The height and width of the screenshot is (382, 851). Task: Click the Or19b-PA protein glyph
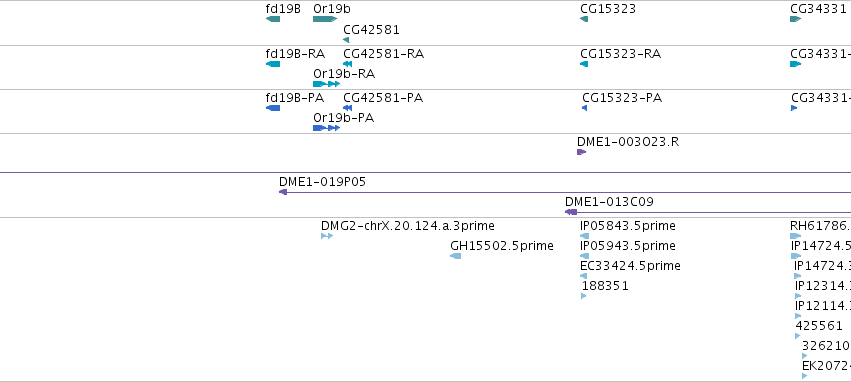tap(327, 128)
